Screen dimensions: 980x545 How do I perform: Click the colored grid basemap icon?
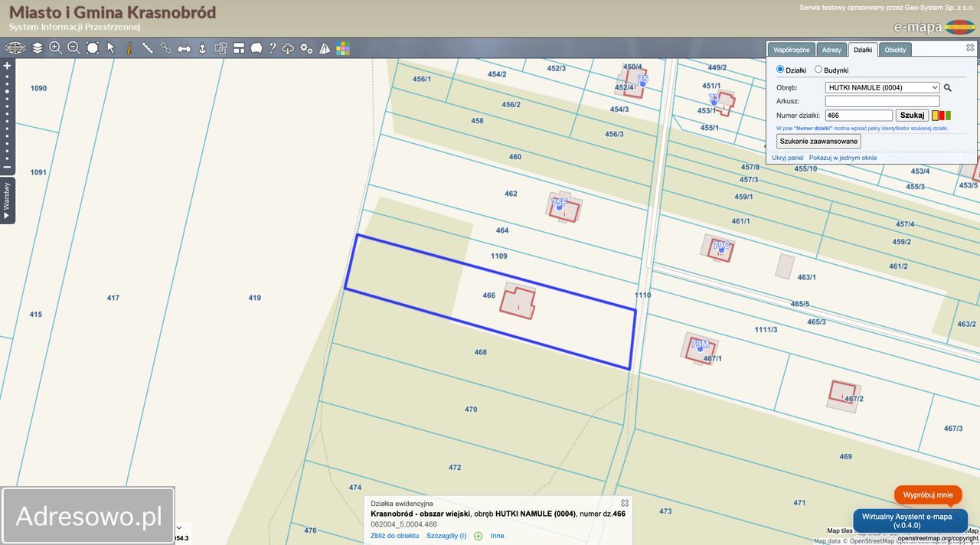click(343, 48)
